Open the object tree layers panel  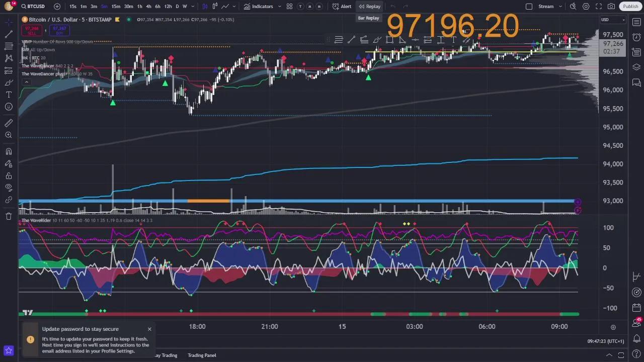pos(636,67)
